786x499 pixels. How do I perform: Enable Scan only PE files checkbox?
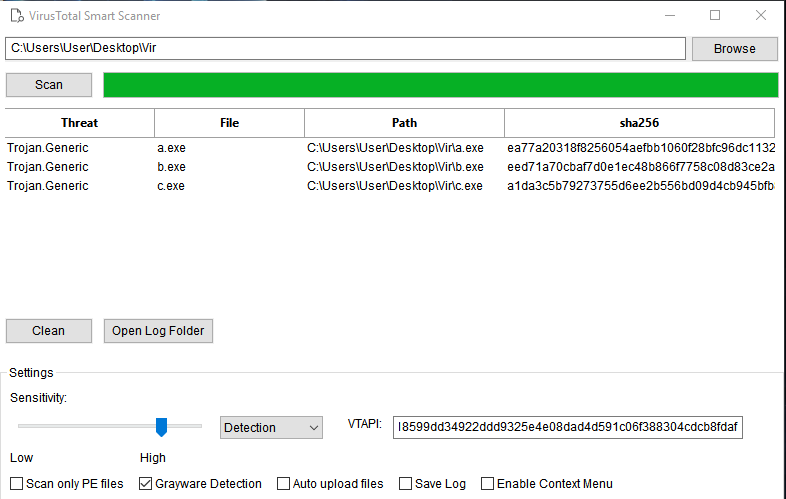tap(17, 483)
